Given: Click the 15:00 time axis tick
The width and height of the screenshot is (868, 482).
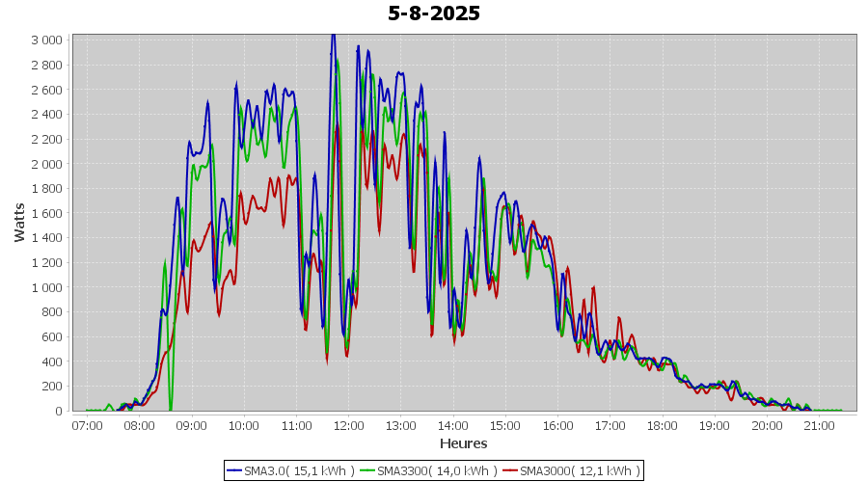Looking at the screenshot, I should [x=505, y=425].
